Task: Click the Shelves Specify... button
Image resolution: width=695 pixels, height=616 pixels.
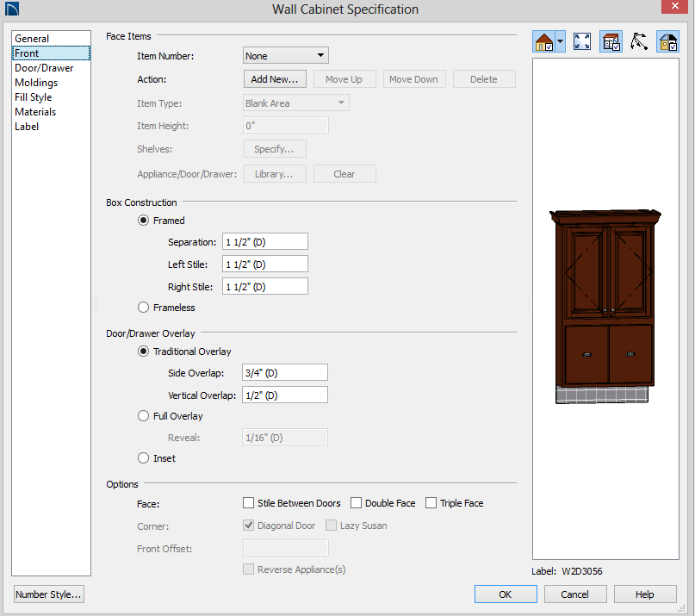Action: click(275, 149)
